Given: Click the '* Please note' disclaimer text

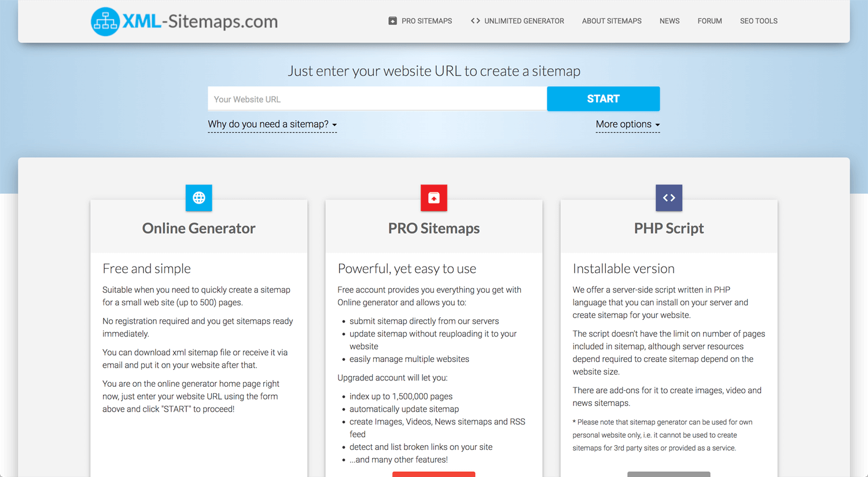Looking at the screenshot, I should [662, 435].
